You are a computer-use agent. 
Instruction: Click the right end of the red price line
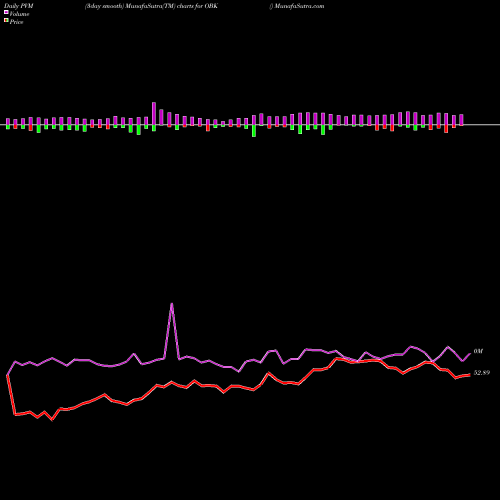(x=470, y=375)
